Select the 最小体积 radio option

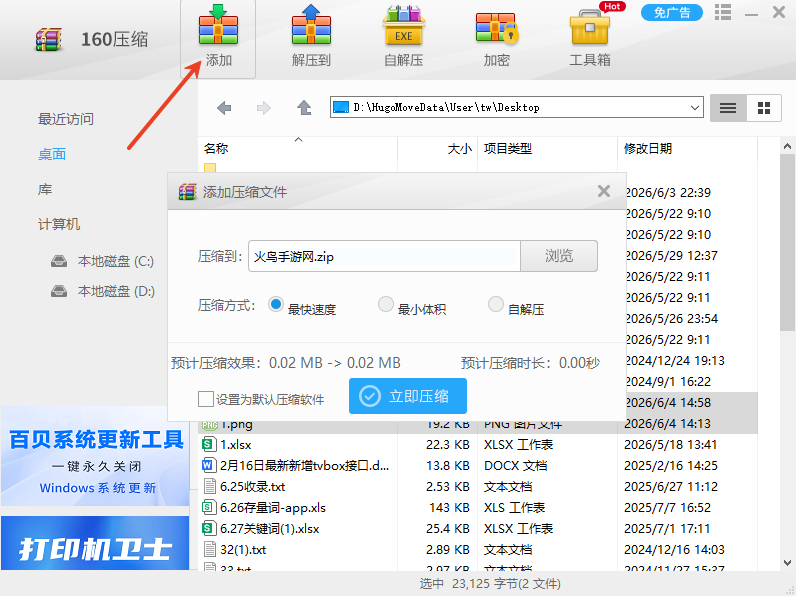pos(386,305)
